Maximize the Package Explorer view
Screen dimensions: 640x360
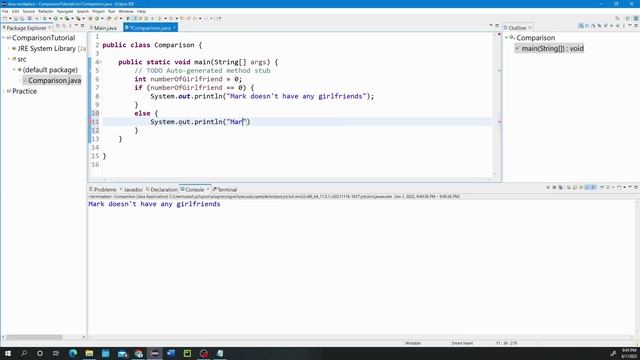(82, 25)
